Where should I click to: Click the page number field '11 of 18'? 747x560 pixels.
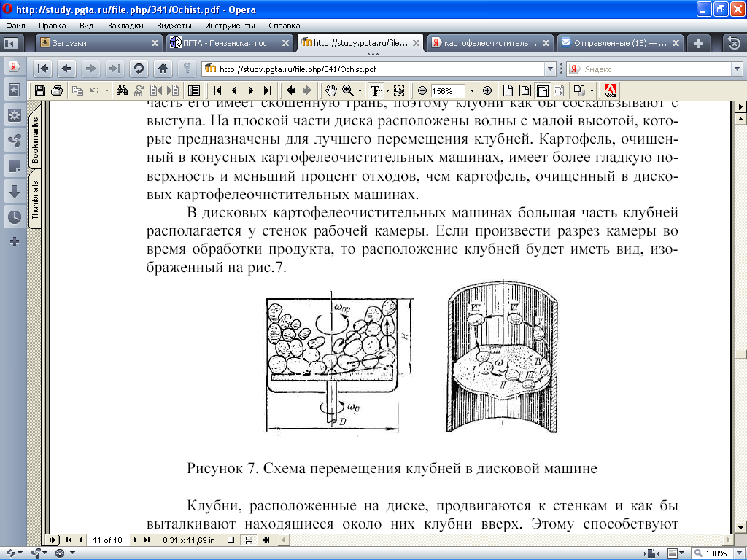pyautogui.click(x=108, y=540)
